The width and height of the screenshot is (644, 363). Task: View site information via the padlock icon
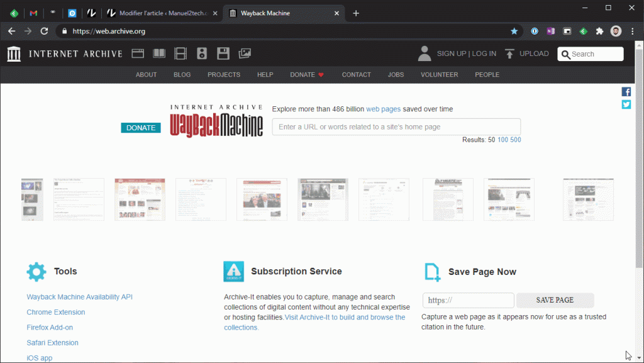click(x=65, y=31)
